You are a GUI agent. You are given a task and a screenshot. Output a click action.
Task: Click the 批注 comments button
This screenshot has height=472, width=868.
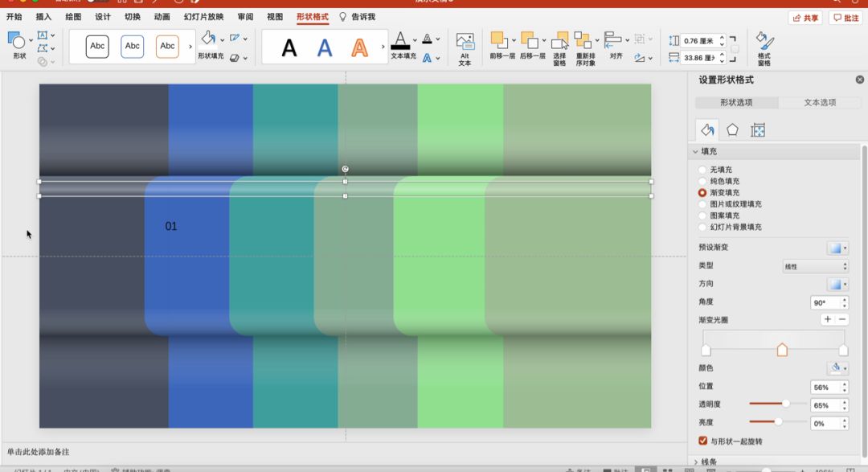(x=845, y=18)
